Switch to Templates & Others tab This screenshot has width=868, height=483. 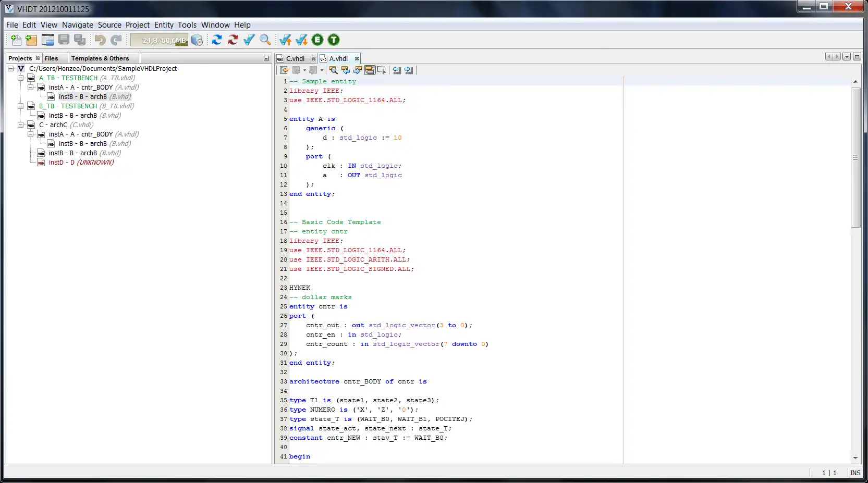pos(100,58)
